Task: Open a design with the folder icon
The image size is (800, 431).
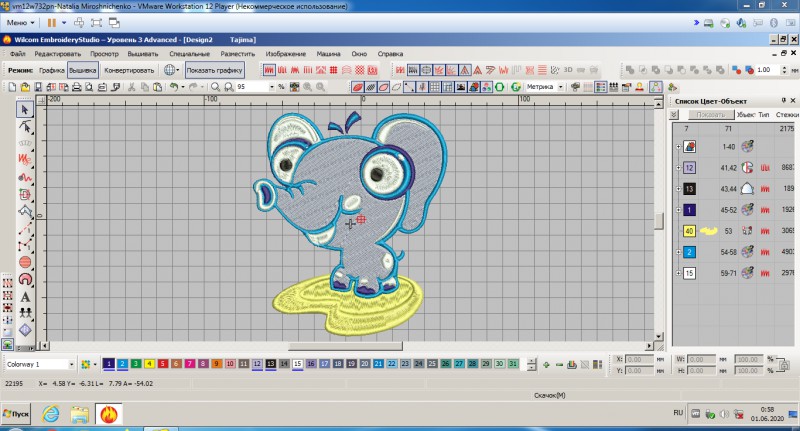Action: 24,87
